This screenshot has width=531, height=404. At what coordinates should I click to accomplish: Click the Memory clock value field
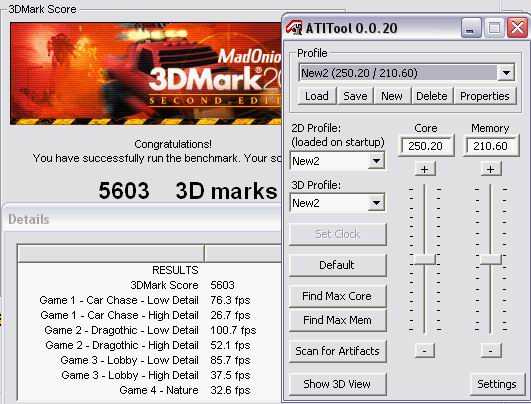[x=490, y=146]
